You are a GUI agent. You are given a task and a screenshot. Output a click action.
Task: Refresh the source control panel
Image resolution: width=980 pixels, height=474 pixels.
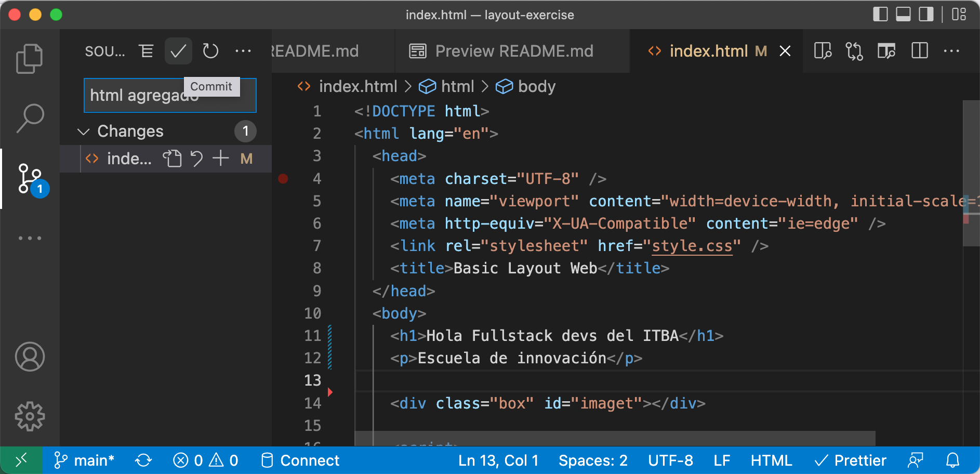click(210, 51)
